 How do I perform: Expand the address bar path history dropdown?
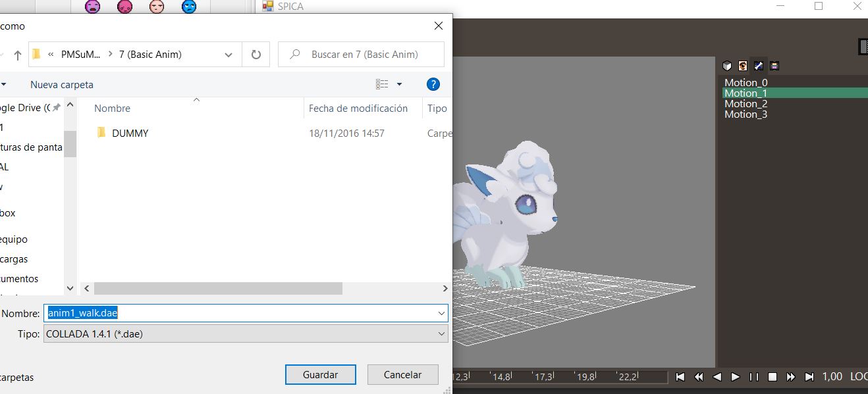coord(228,55)
